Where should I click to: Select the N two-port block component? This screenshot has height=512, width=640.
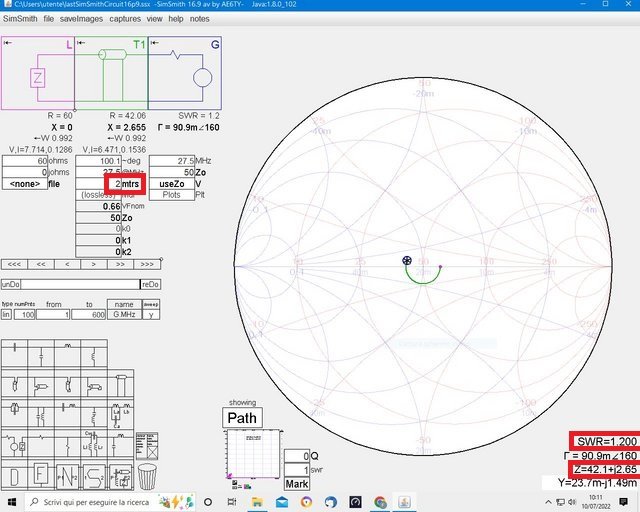click(67, 476)
